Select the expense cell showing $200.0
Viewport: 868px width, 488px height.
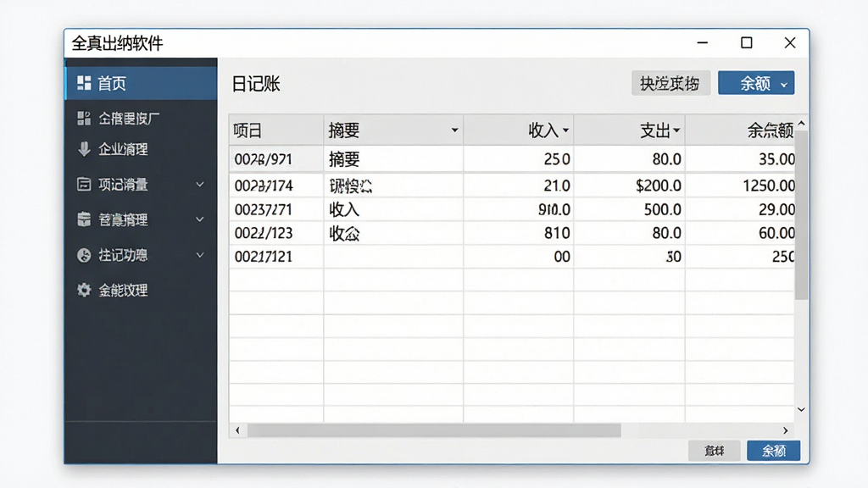[630, 186]
